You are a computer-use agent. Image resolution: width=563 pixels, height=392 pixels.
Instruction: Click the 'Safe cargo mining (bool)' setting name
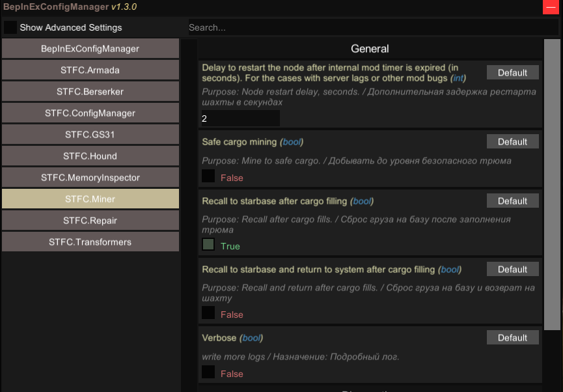click(x=253, y=142)
